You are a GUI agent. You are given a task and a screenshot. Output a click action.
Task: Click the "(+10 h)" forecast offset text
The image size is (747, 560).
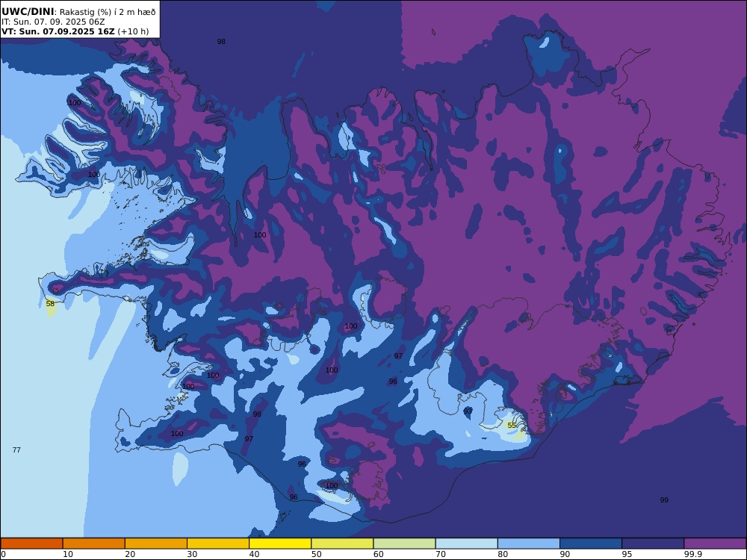133,31
